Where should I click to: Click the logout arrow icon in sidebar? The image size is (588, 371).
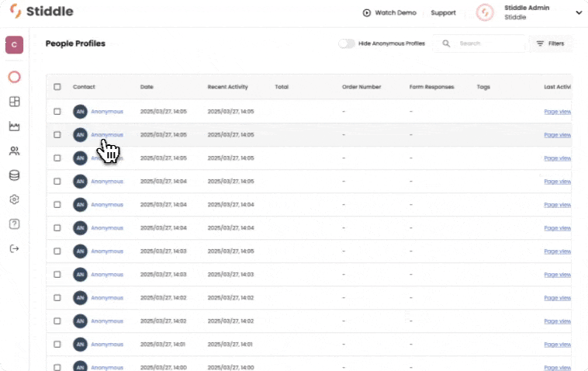pyautogui.click(x=14, y=248)
